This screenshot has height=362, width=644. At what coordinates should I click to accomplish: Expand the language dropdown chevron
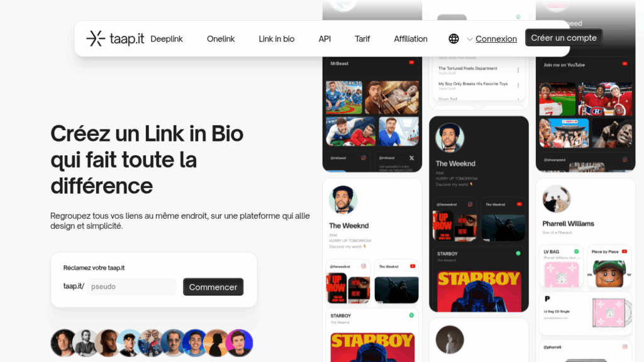click(x=469, y=40)
